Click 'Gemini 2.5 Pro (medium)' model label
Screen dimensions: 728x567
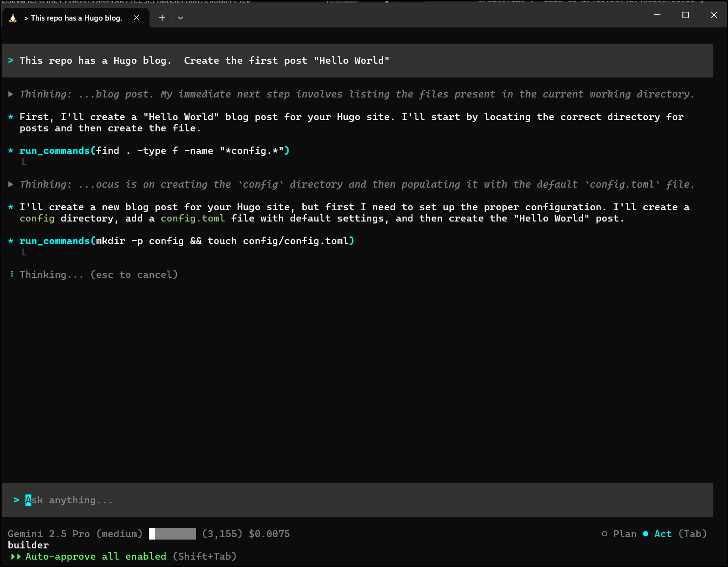(75, 534)
